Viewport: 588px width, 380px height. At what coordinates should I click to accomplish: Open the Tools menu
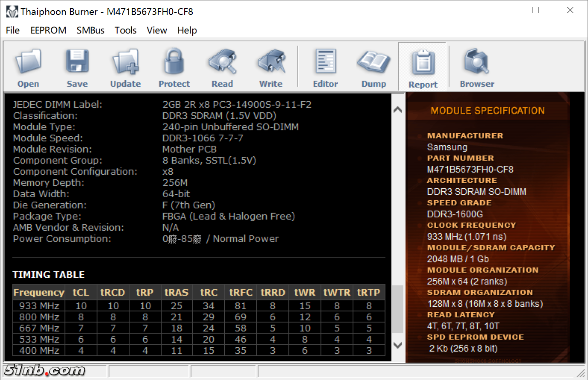coord(125,30)
